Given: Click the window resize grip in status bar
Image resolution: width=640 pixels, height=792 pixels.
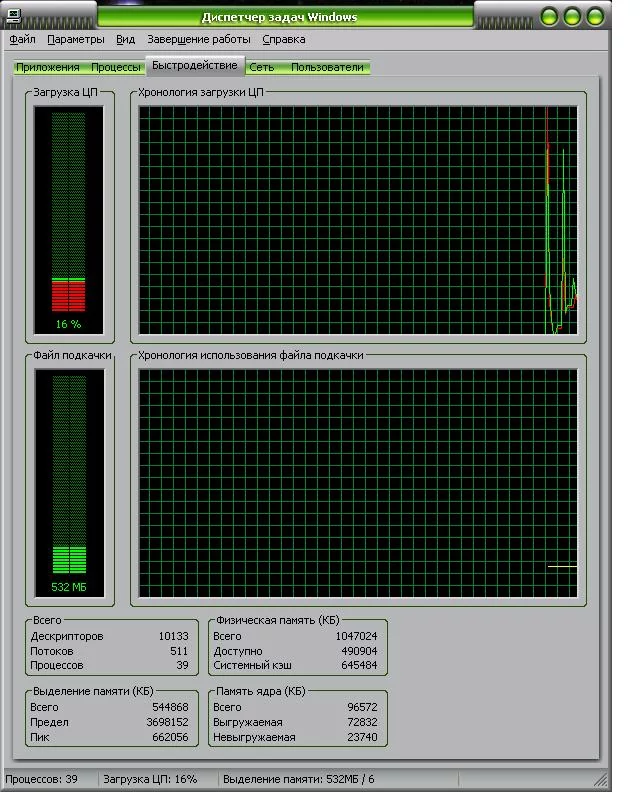Looking at the screenshot, I should click(600, 780).
